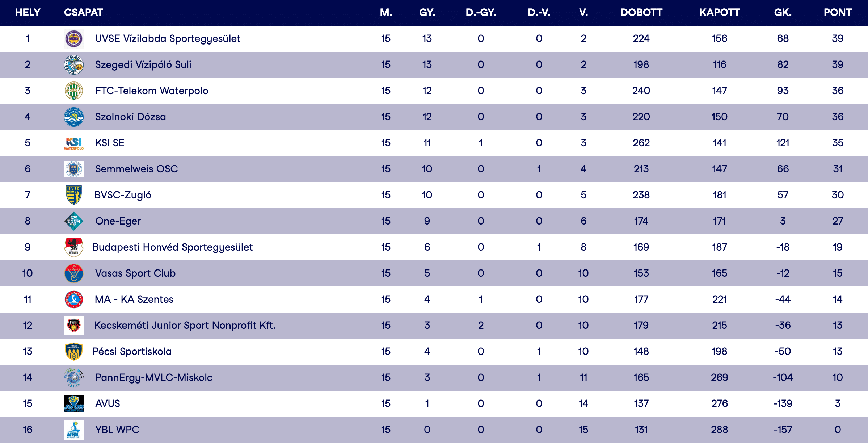Click the Vasas Sport Club emblem
The width and height of the screenshot is (868, 444).
73,273
